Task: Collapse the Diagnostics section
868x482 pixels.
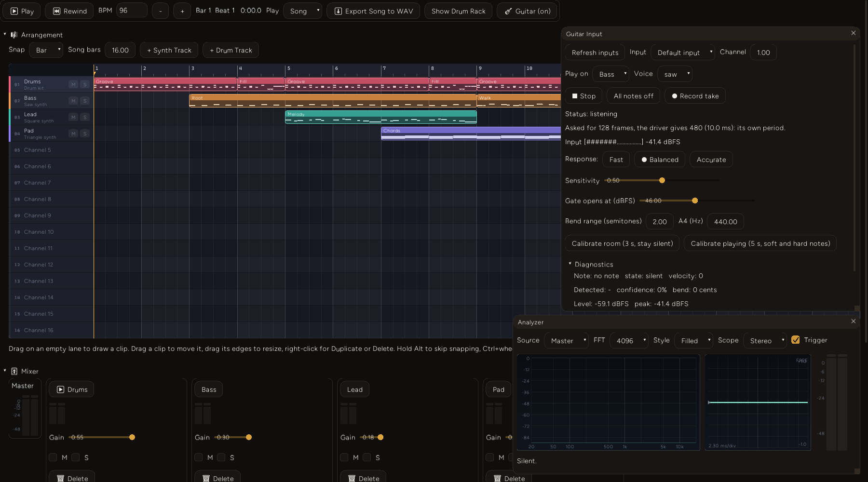Action: pos(570,264)
